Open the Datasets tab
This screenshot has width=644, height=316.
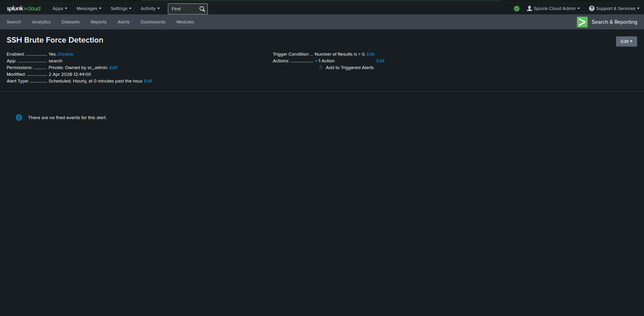coord(71,22)
